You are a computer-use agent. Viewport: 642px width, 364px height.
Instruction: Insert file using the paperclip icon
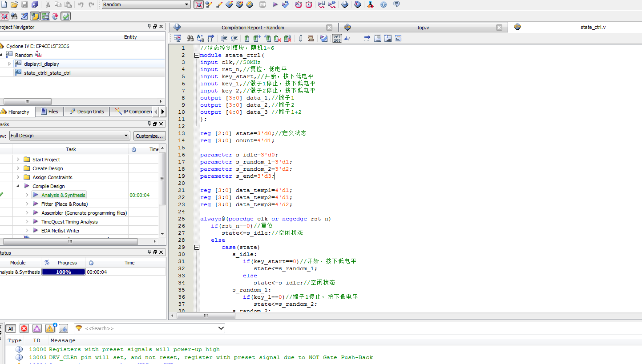point(300,38)
